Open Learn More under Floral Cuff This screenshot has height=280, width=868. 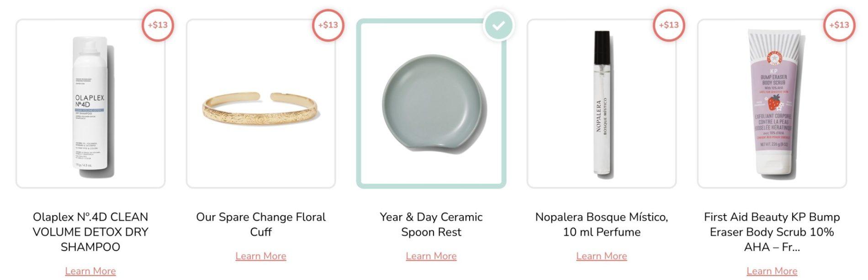(x=261, y=256)
